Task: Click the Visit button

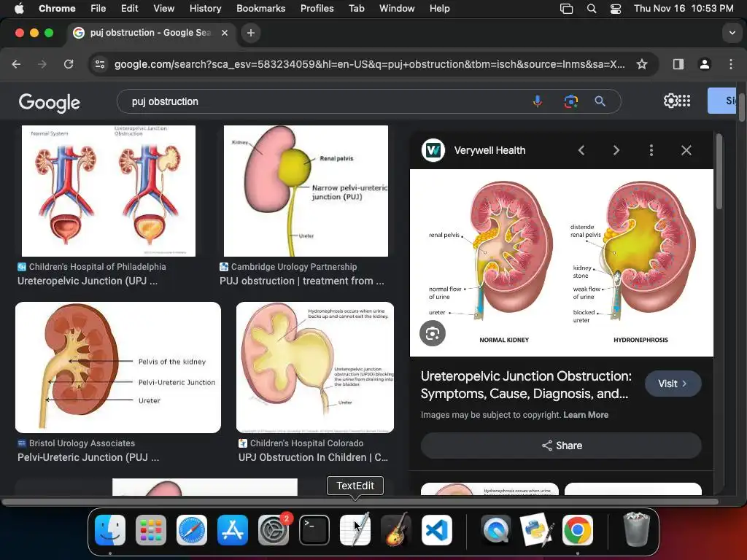Action: [x=673, y=384]
